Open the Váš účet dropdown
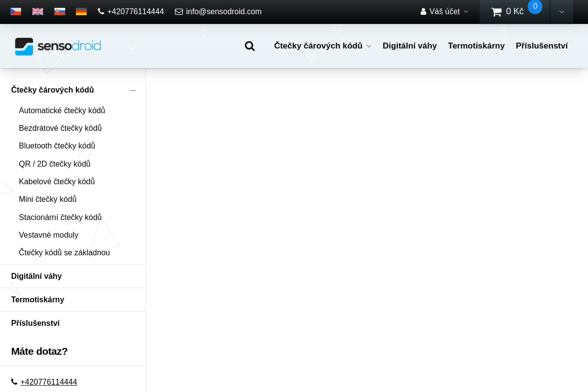 pyautogui.click(x=444, y=12)
